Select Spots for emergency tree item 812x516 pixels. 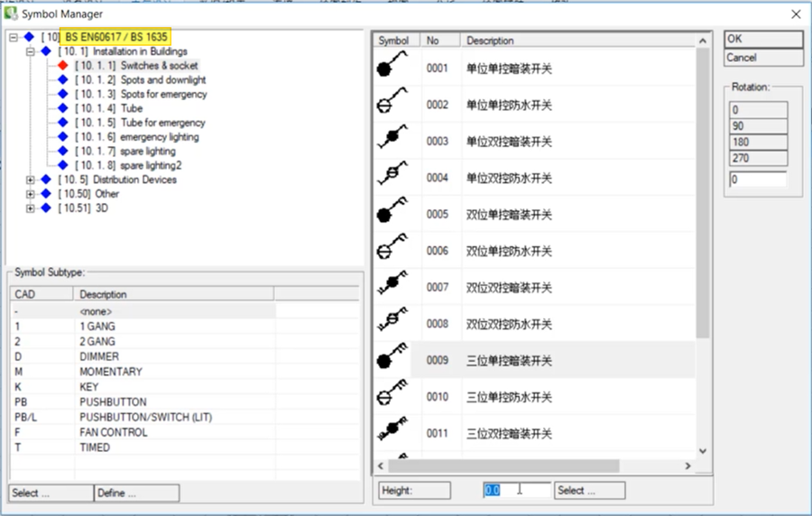pos(141,94)
